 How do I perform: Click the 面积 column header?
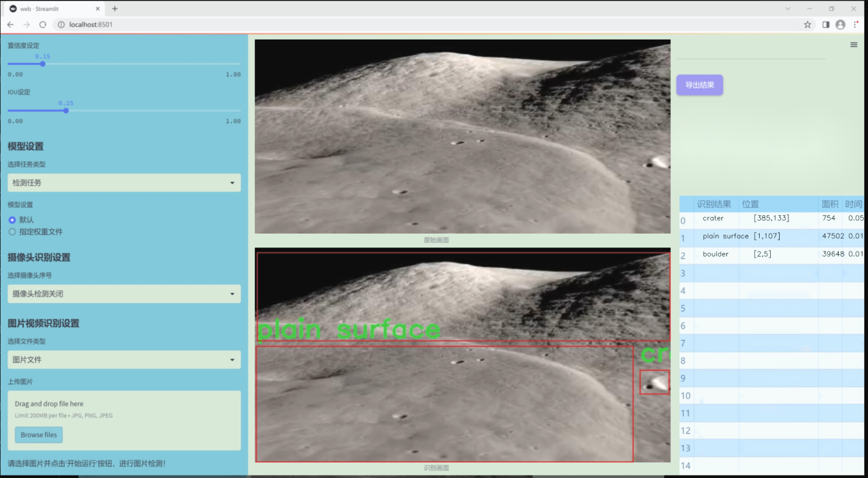click(x=832, y=204)
